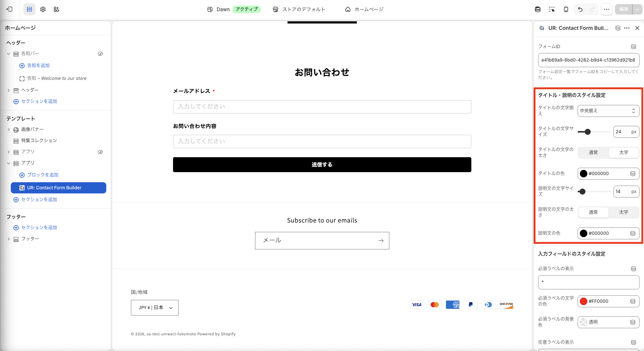The width and height of the screenshot is (644, 351).
Task: Adjust タイトルの文字サイズ slider
Action: (594, 132)
